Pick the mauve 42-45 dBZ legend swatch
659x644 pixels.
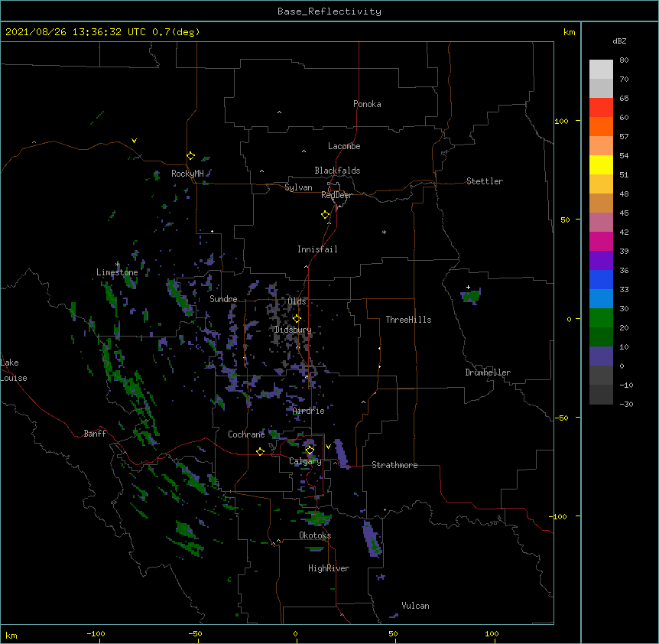(x=601, y=222)
